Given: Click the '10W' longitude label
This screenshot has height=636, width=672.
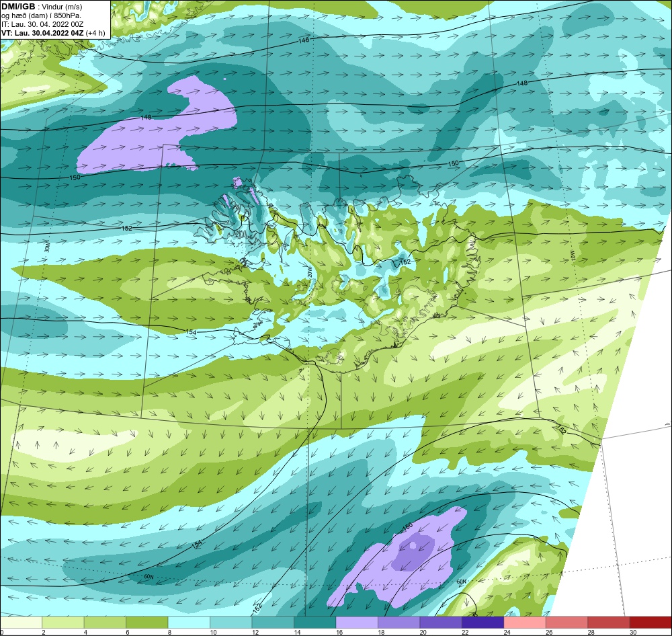Looking at the screenshot, I should (573, 256).
